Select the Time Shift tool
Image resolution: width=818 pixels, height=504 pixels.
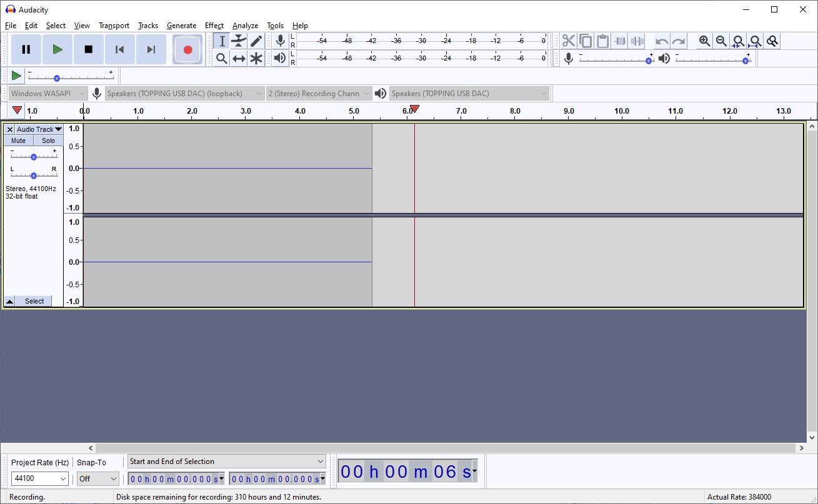[x=239, y=59]
